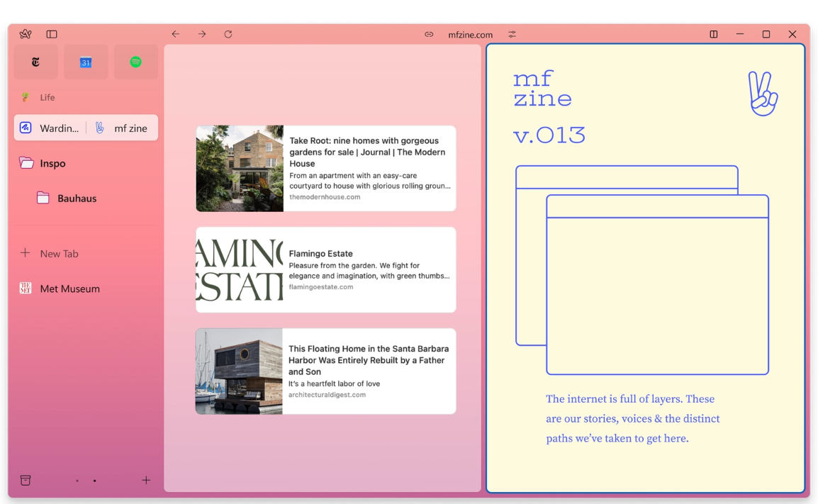Image resolution: width=818 pixels, height=504 pixels.
Task: Click the Met Museum favicon
Action: tap(25, 288)
